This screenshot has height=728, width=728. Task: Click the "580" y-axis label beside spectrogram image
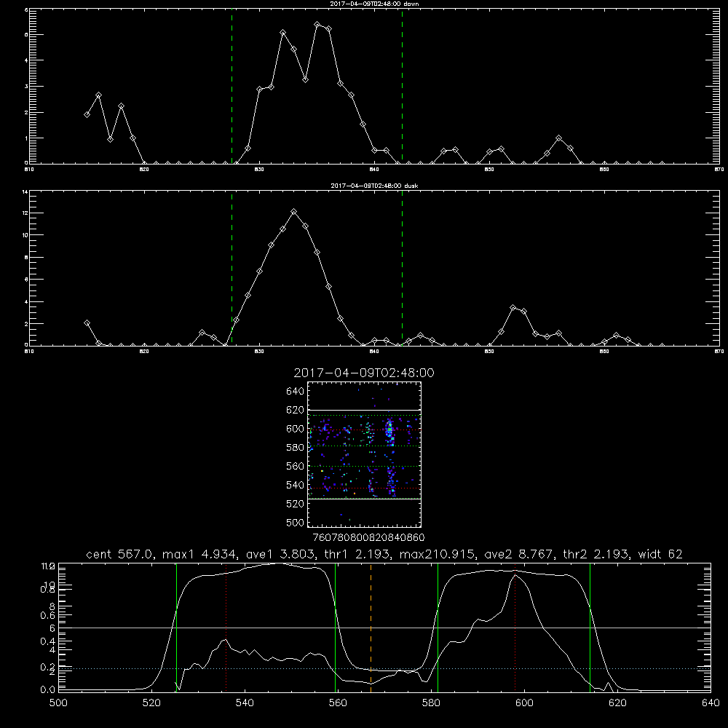point(296,448)
